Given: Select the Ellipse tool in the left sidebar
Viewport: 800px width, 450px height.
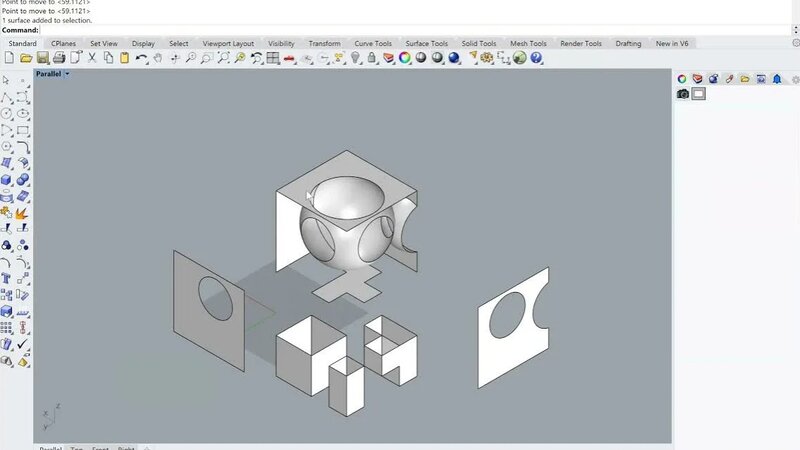Looking at the screenshot, I should [23, 113].
